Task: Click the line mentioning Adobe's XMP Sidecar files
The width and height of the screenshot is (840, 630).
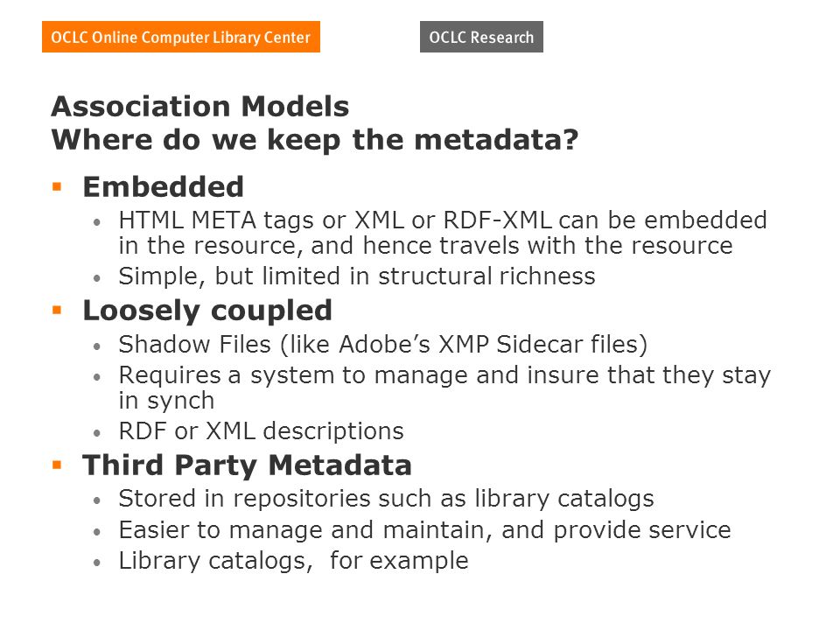Action: 383,345
